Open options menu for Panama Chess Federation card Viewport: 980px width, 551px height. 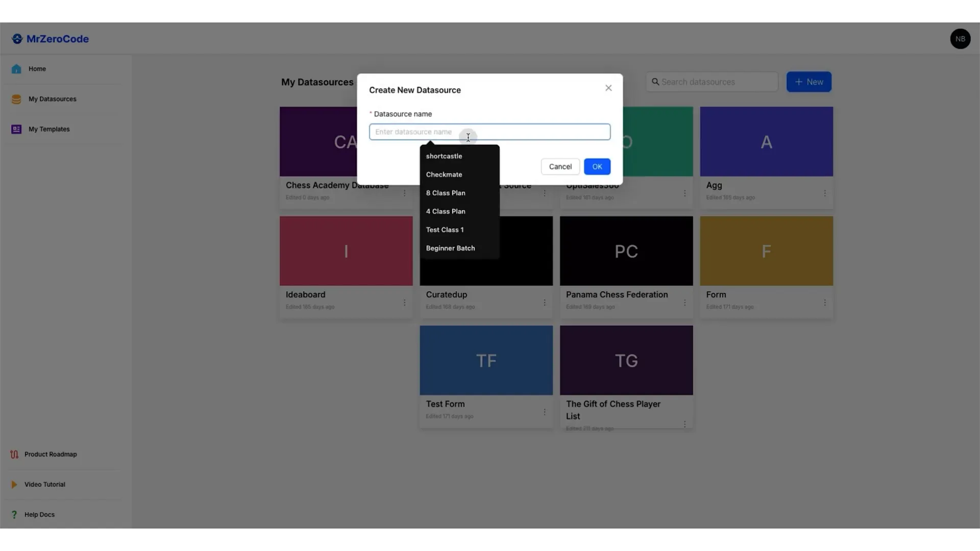coord(684,303)
